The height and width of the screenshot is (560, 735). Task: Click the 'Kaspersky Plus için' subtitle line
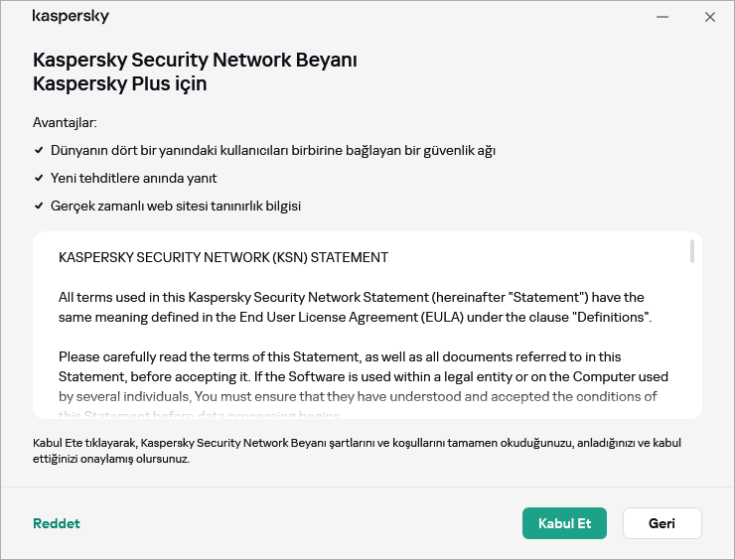click(x=120, y=83)
